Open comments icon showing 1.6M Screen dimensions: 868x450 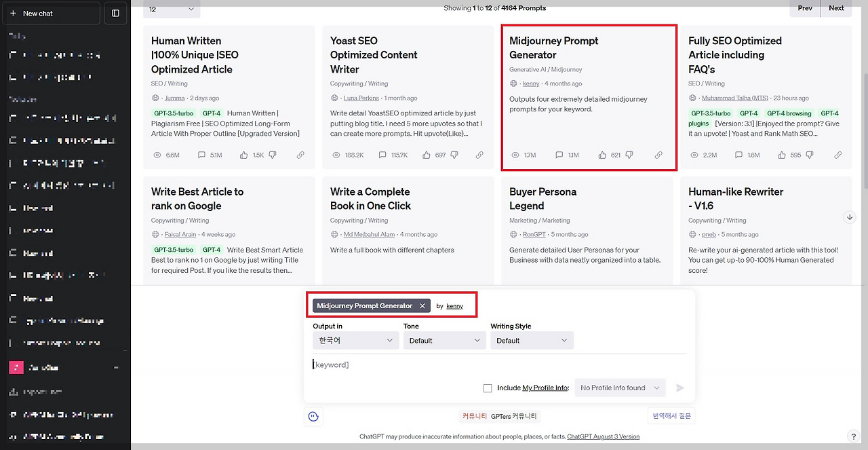738,155
